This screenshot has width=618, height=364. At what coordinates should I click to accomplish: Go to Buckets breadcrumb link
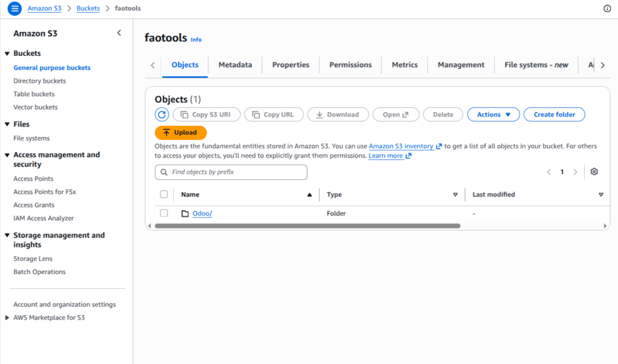88,8
